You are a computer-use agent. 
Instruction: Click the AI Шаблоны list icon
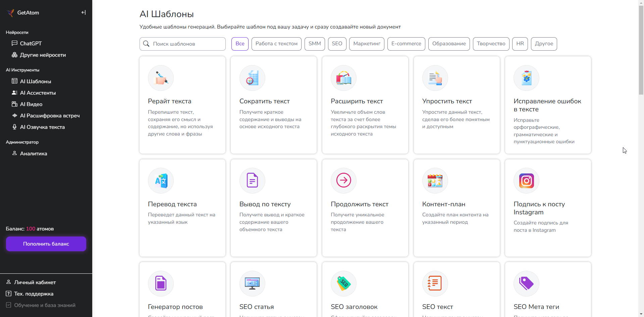[14, 81]
